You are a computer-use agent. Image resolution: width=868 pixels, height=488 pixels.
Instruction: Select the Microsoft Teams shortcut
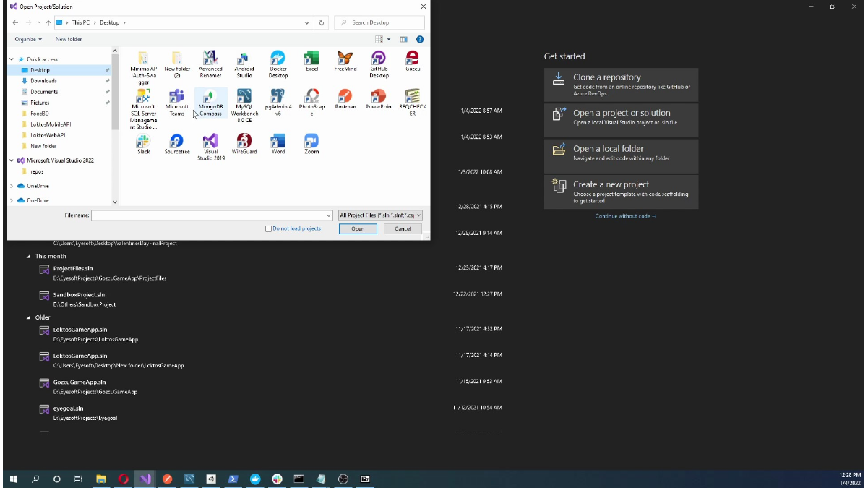pos(177,102)
